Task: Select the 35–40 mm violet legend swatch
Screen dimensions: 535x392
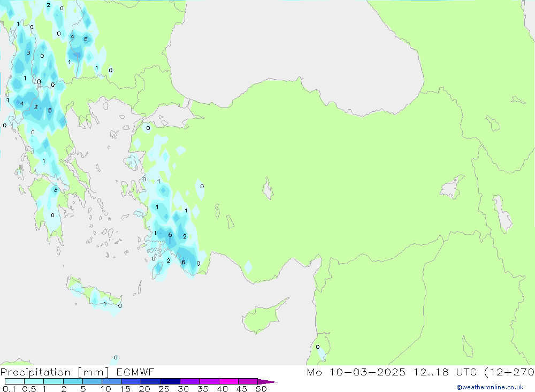Action: pos(209,381)
